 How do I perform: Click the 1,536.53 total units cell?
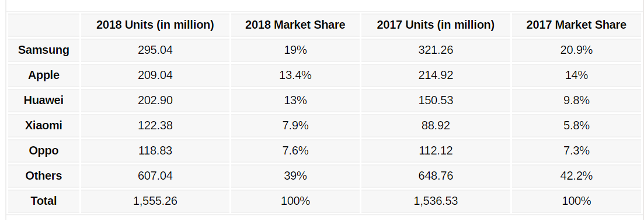click(436, 201)
